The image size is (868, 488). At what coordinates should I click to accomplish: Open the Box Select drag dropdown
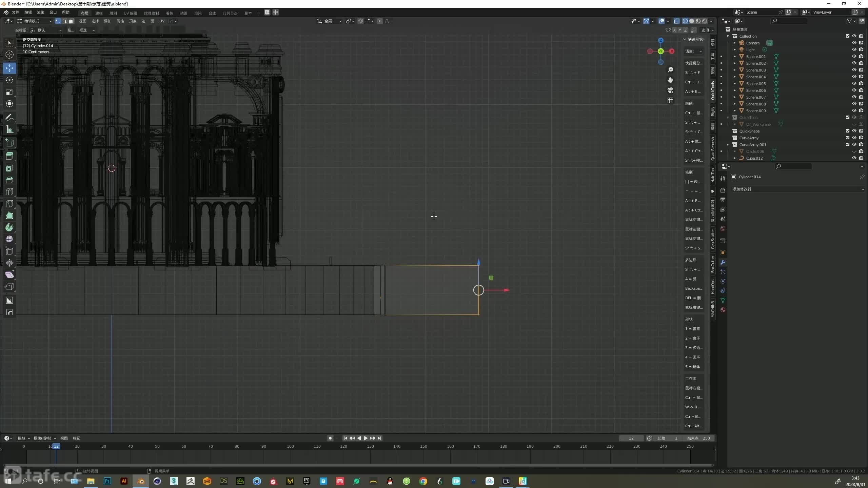(x=87, y=30)
